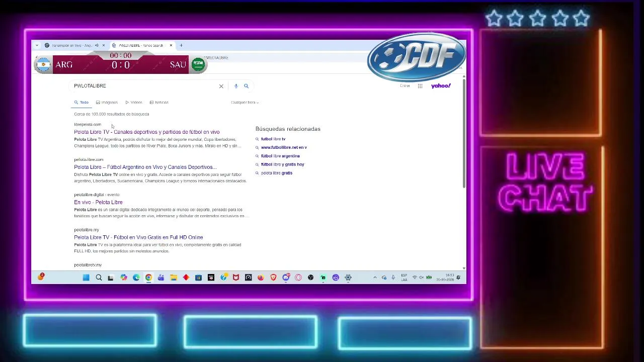Open the Microsoft Store taskbar icon
The width and height of the screenshot is (644, 362).
click(x=198, y=278)
